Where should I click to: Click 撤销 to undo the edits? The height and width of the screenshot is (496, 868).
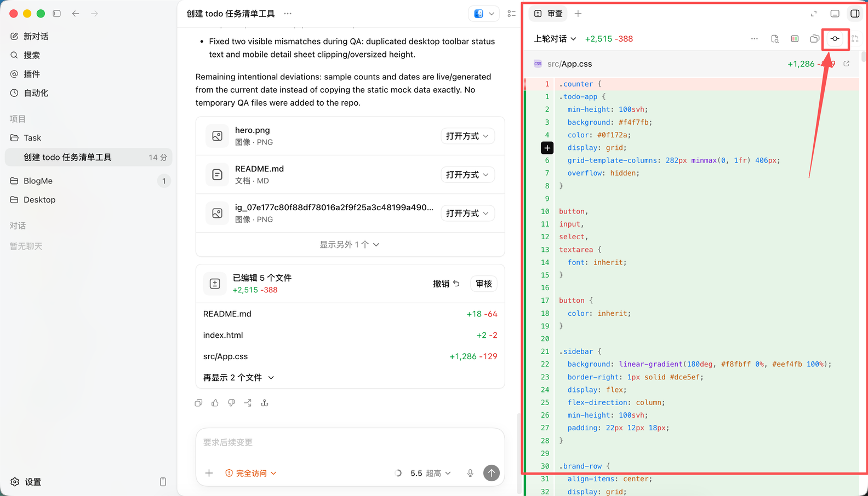[446, 284]
